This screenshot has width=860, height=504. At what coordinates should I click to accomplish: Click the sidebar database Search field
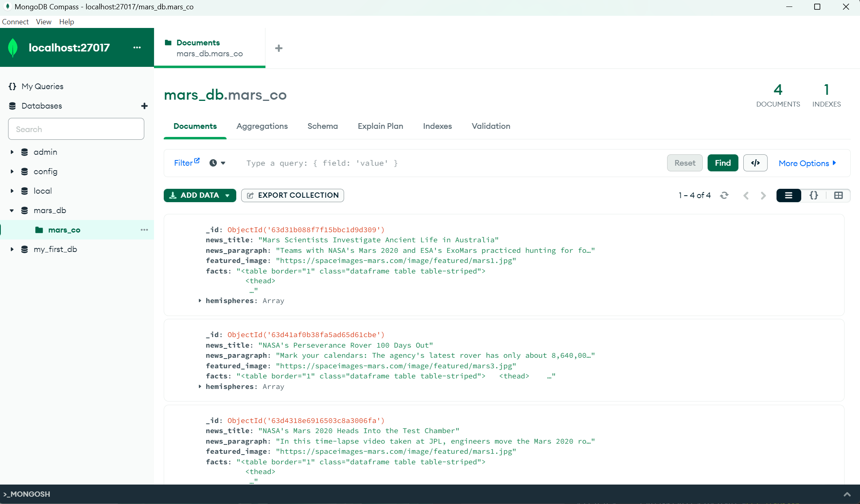76,129
